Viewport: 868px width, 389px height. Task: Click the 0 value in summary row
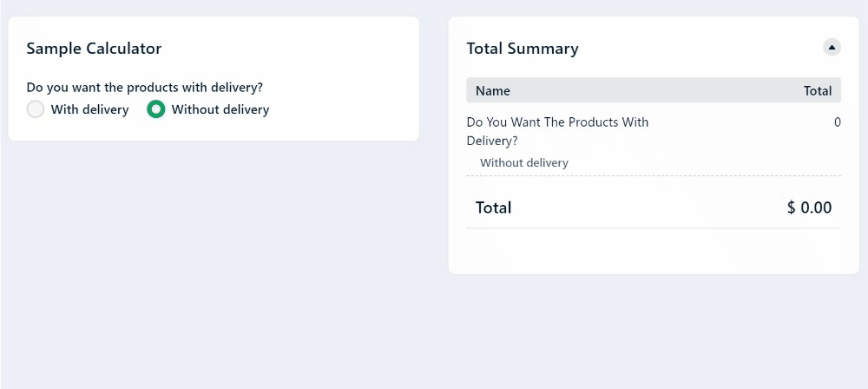coord(837,122)
